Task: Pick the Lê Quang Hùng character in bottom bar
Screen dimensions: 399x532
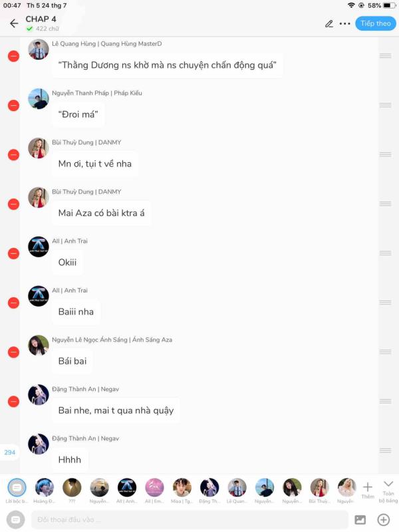Action: coord(237,487)
